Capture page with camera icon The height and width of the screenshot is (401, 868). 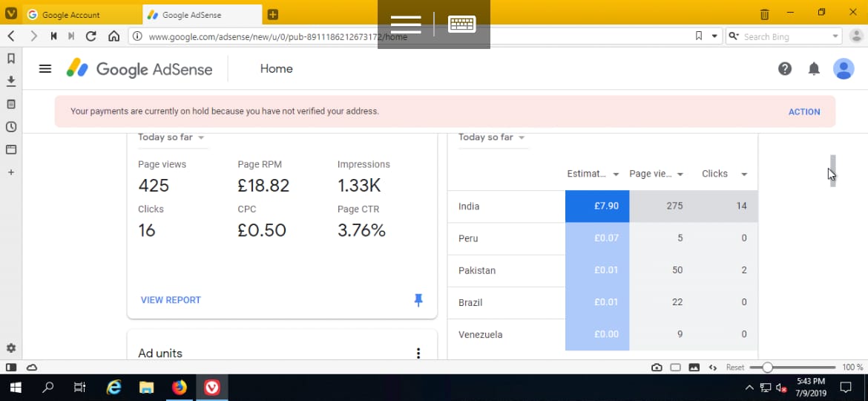click(x=657, y=368)
